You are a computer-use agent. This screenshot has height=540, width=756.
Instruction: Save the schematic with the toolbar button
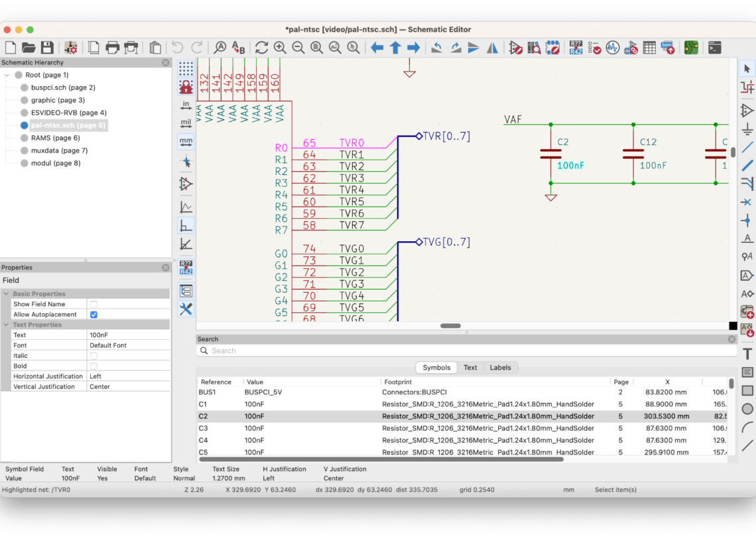[x=47, y=47]
